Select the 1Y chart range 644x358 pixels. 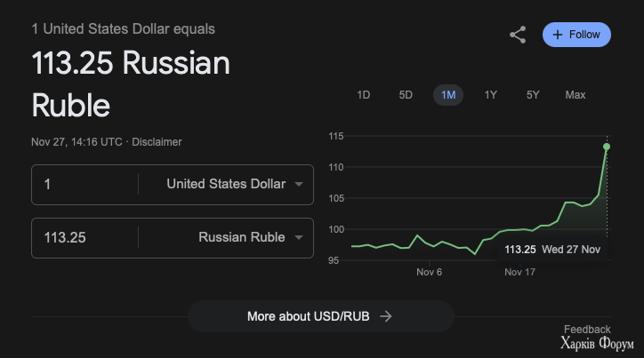pos(490,95)
